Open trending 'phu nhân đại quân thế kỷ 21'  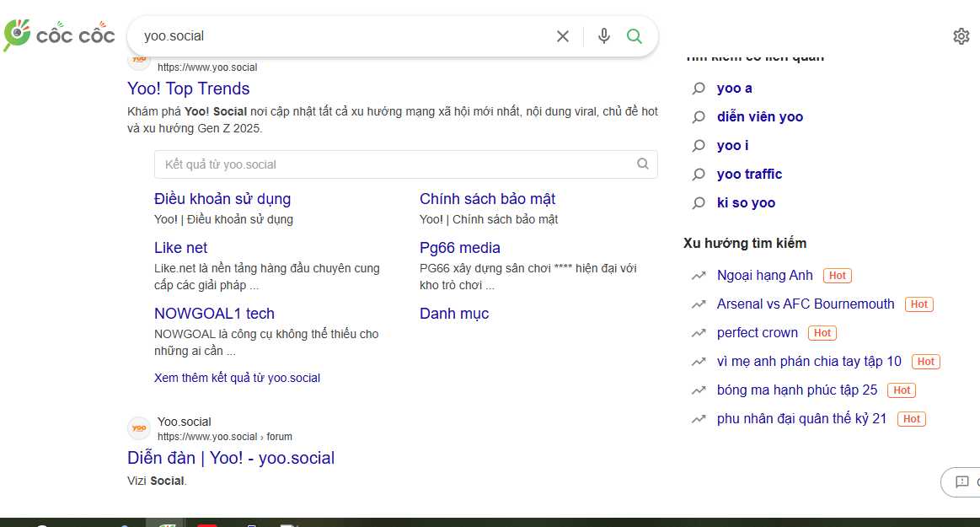802,419
